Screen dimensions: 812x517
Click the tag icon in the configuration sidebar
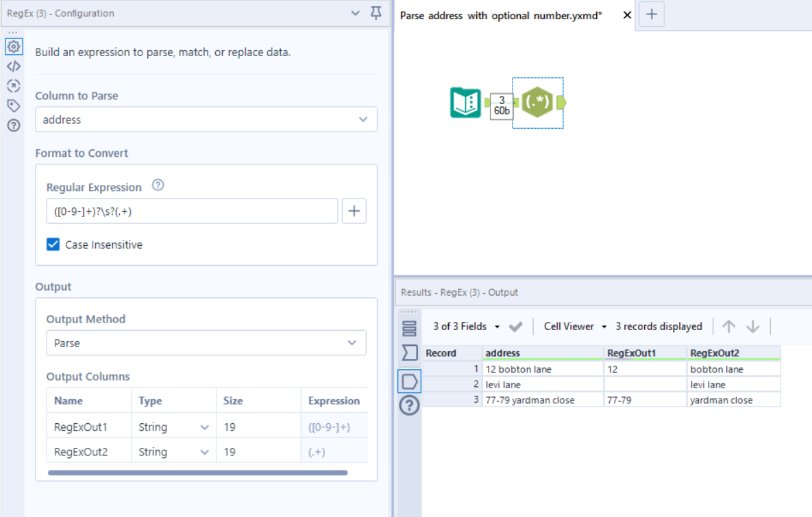(14, 105)
